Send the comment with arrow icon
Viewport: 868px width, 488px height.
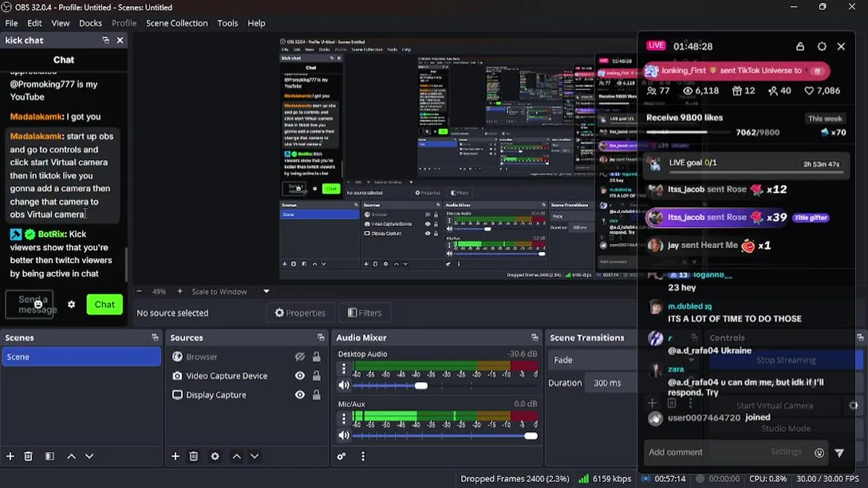(x=840, y=453)
